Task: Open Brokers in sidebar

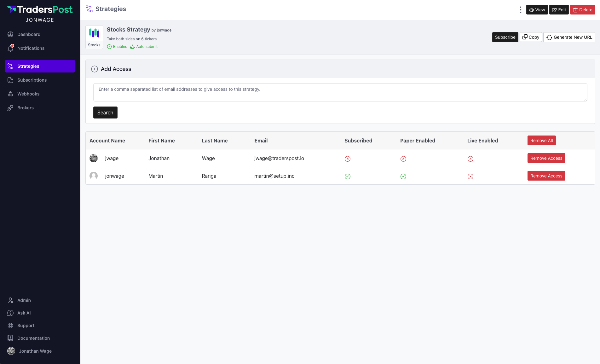Action: pyautogui.click(x=40, y=108)
